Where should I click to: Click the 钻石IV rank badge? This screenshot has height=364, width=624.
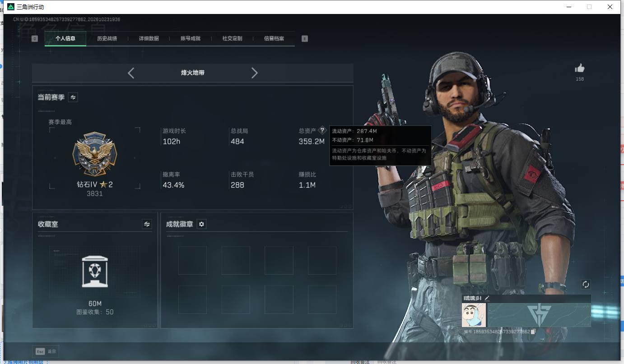tap(95, 154)
